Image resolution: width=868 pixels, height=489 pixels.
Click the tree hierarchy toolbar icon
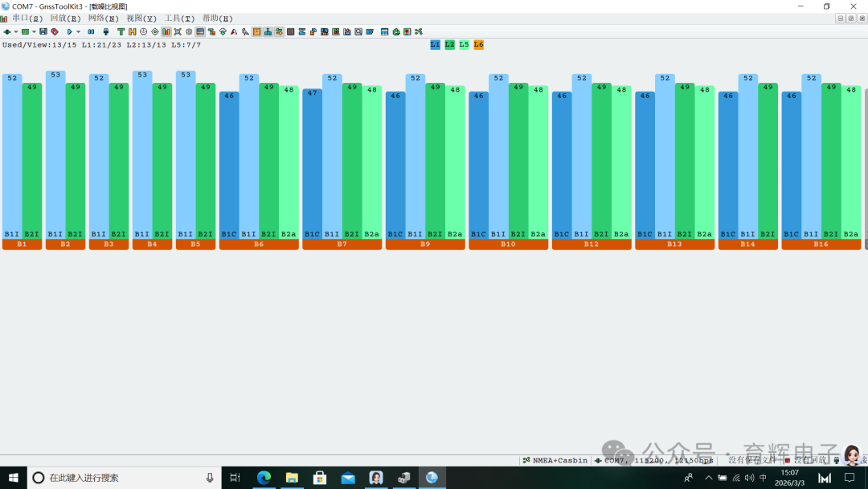pos(211,31)
